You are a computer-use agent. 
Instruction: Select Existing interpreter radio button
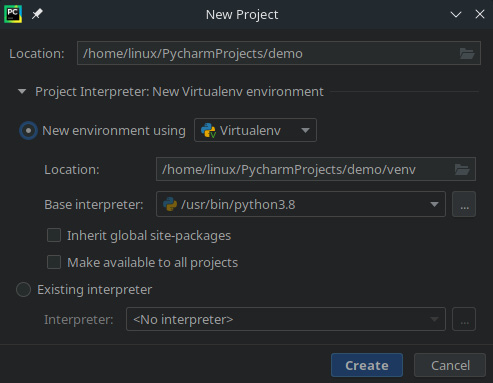pyautogui.click(x=24, y=290)
